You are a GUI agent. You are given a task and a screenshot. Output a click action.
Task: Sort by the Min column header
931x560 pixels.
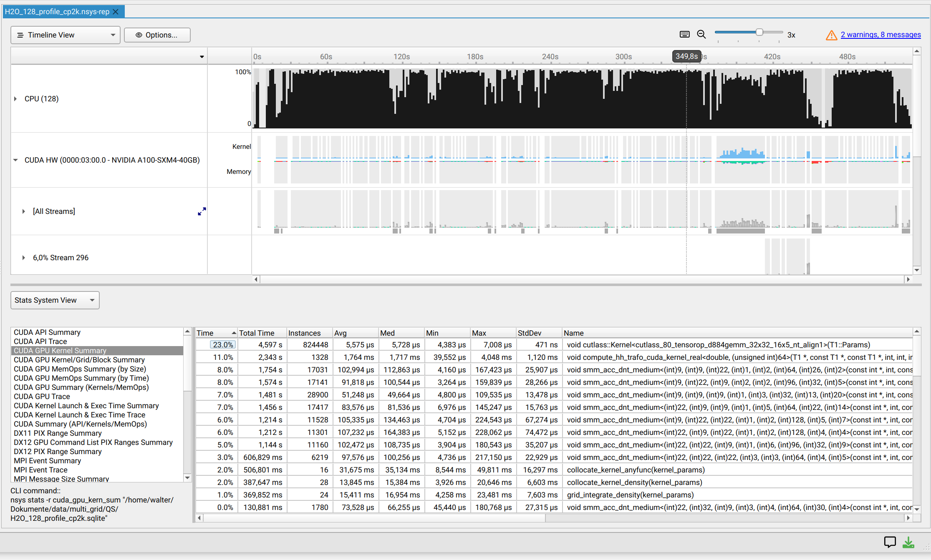tap(447, 333)
